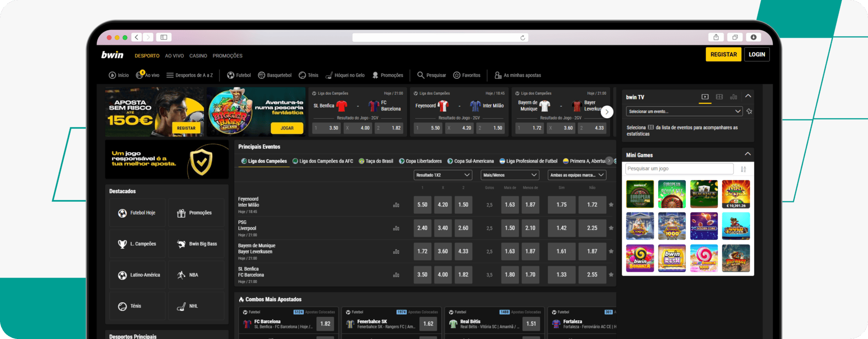The height and width of the screenshot is (339, 868).
Task: Open Resultado 1X2 market dropdown
Action: (x=443, y=175)
